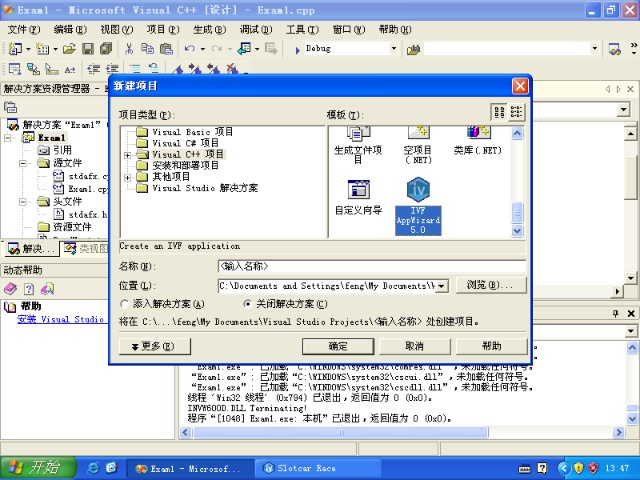Click the help index question icon in 动态帮助

pos(29,289)
